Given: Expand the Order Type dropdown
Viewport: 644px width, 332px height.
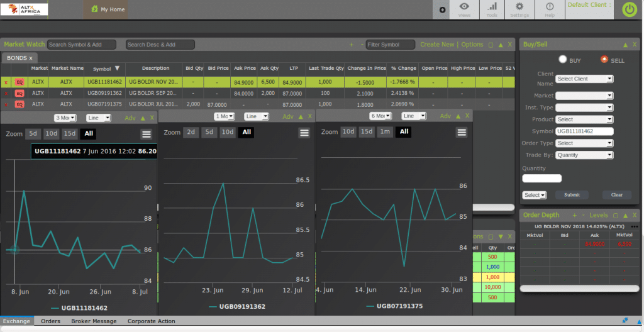Looking at the screenshot, I should click(x=584, y=143).
